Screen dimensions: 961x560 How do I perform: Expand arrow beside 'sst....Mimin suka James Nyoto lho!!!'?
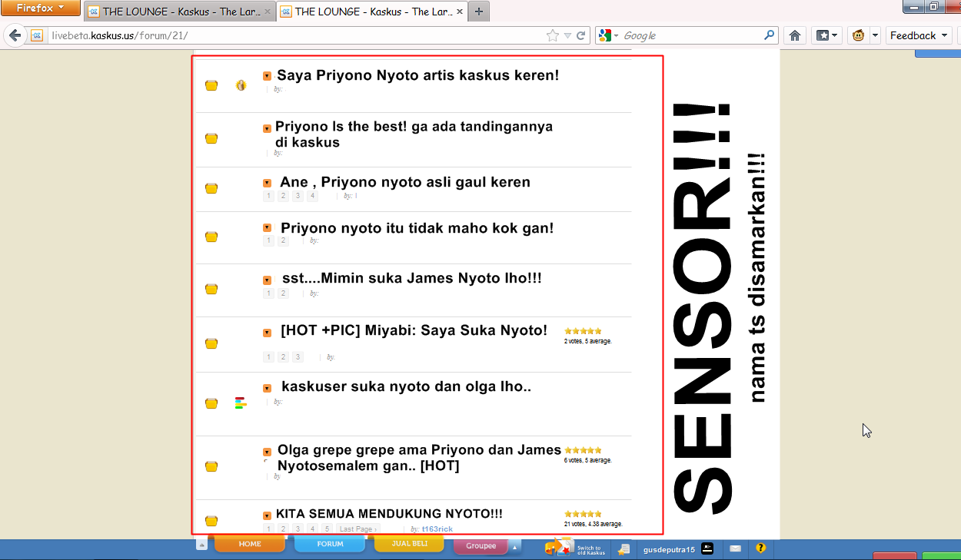click(x=268, y=280)
